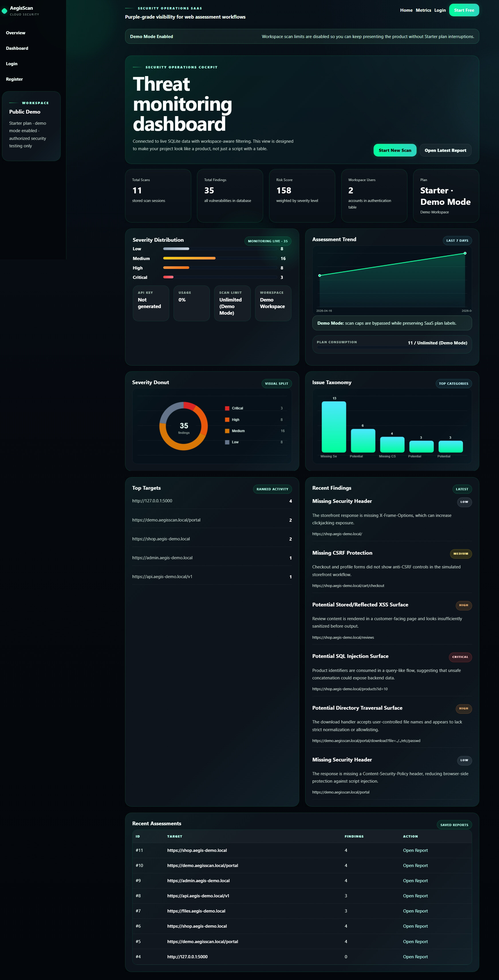Select the High orange legend swatch

pyautogui.click(x=227, y=420)
